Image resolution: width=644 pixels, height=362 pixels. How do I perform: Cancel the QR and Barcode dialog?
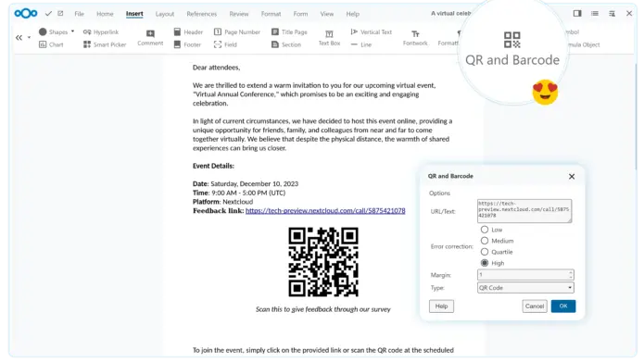click(x=535, y=306)
